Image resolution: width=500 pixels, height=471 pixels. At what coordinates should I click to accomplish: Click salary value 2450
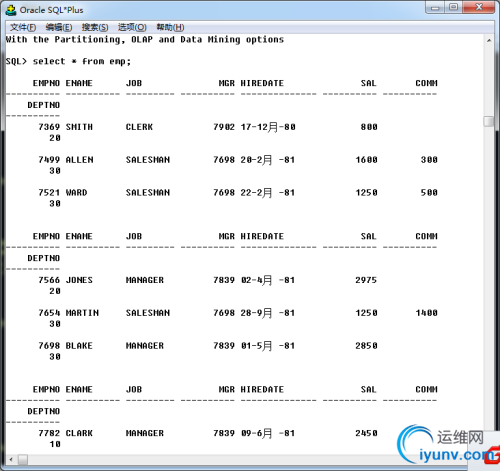pos(366,433)
